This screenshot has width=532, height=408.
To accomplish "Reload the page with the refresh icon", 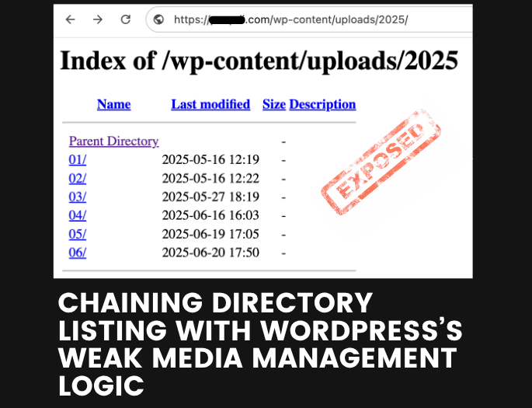I will 126,19.
